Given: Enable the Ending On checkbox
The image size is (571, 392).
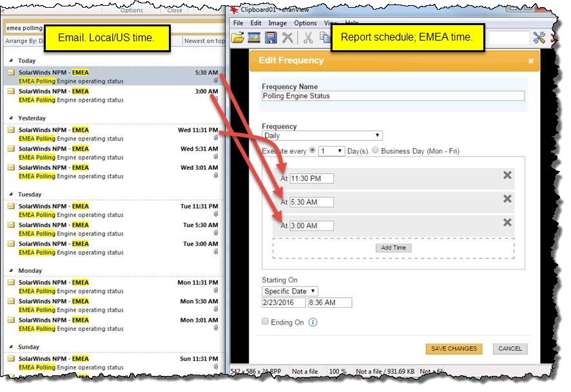Looking at the screenshot, I should pyautogui.click(x=265, y=321).
